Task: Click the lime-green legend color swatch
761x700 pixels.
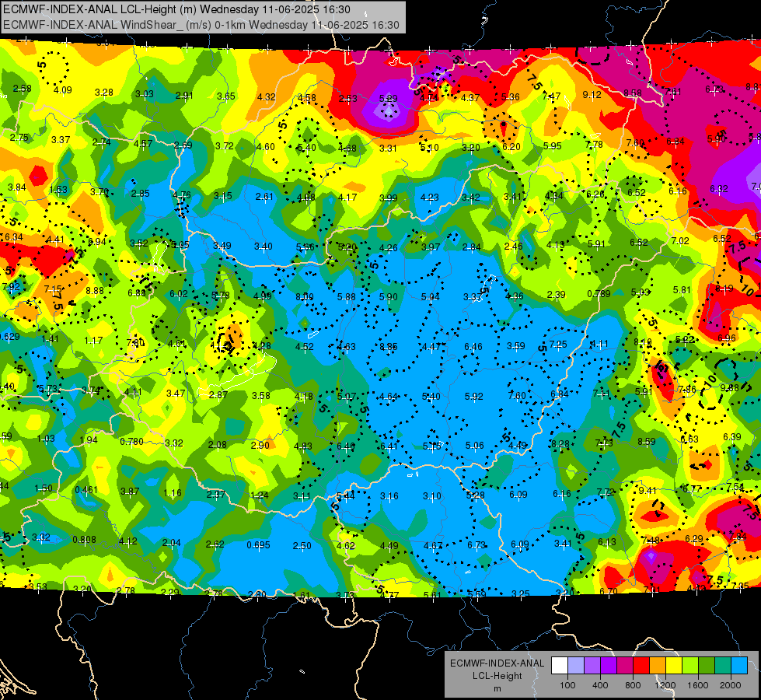Action: (690, 666)
